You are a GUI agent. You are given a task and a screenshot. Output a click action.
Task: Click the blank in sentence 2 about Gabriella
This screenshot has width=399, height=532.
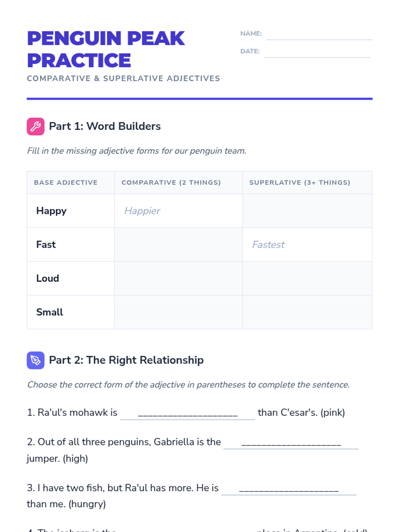[x=291, y=442]
